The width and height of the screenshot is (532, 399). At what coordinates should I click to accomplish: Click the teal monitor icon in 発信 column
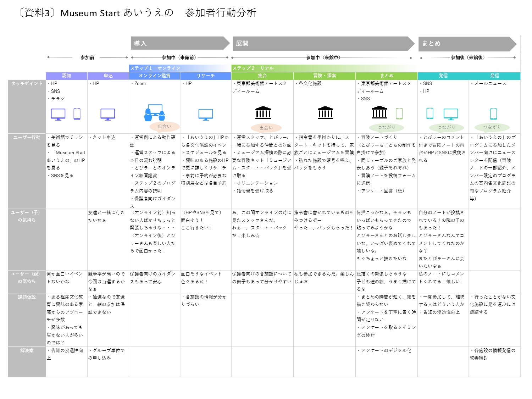pos(451,114)
